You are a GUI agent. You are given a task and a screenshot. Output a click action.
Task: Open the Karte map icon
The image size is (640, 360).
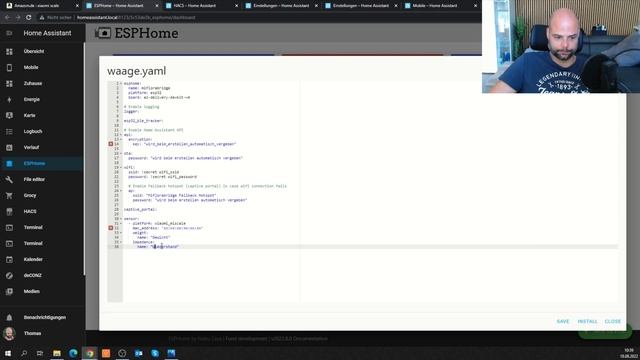click(9, 116)
